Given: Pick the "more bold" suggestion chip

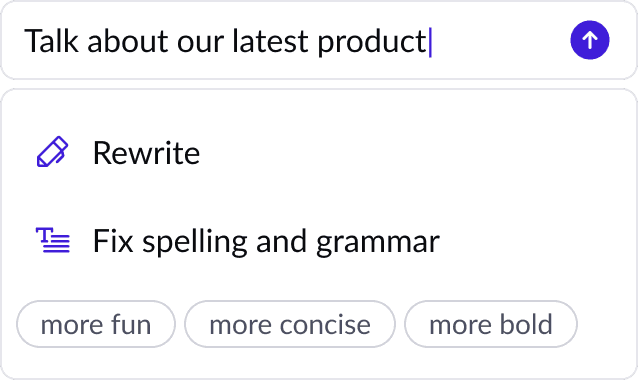Looking at the screenshot, I should tap(491, 324).
